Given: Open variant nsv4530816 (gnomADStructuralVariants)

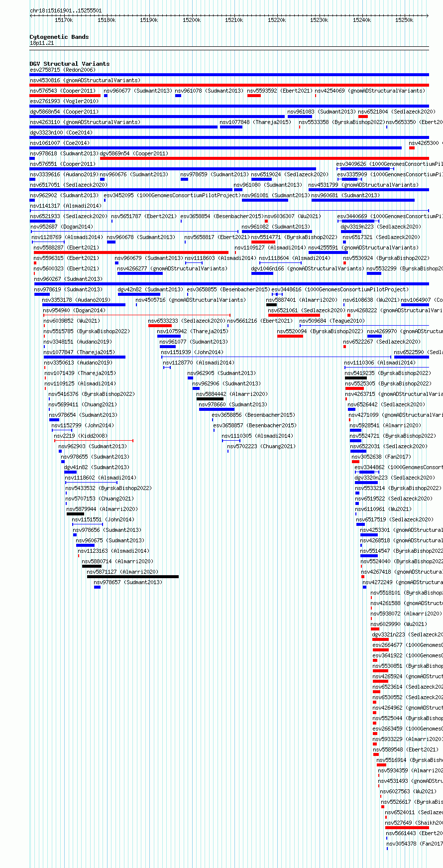Looking at the screenshot, I should [85, 80].
